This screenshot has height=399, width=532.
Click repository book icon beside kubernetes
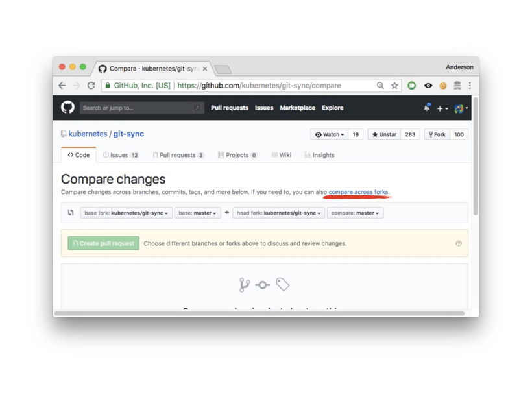click(64, 134)
